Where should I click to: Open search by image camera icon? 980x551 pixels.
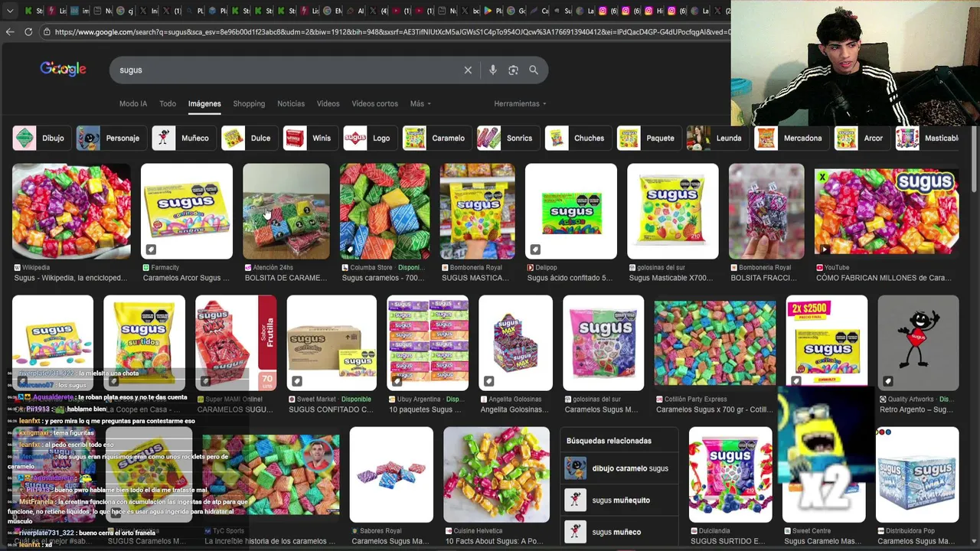click(x=513, y=70)
